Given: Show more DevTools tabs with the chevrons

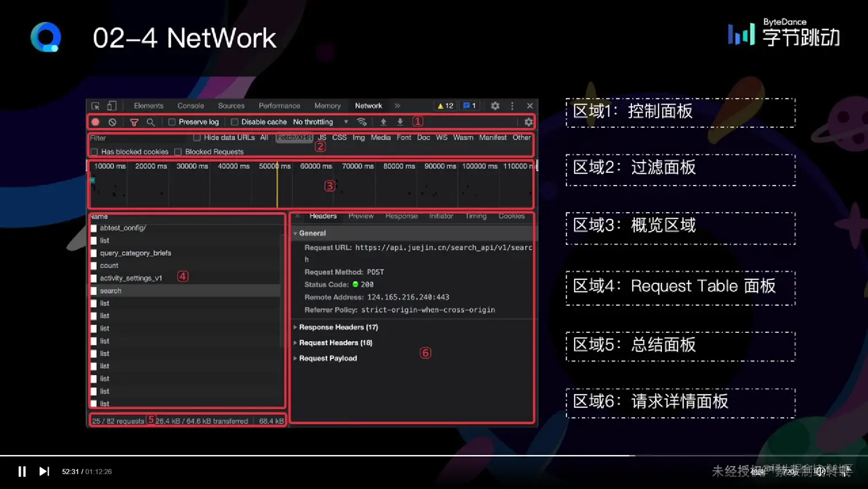Looking at the screenshot, I should point(397,106).
